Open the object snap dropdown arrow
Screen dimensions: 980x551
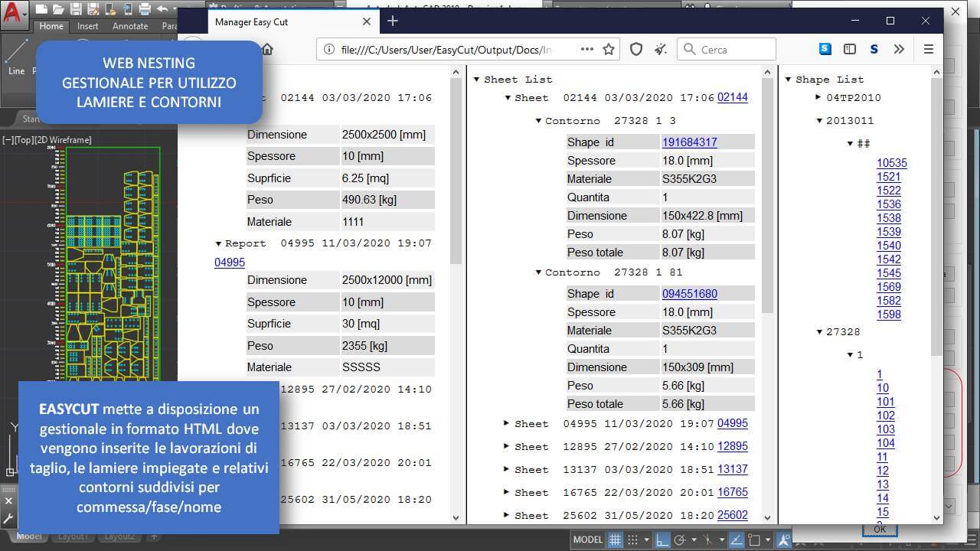point(766,540)
